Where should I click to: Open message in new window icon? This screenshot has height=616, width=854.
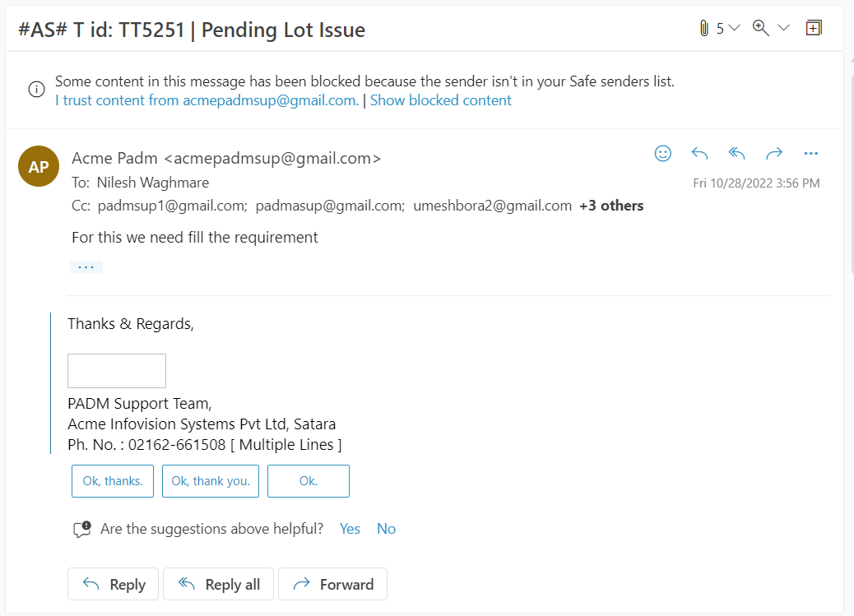(x=814, y=28)
